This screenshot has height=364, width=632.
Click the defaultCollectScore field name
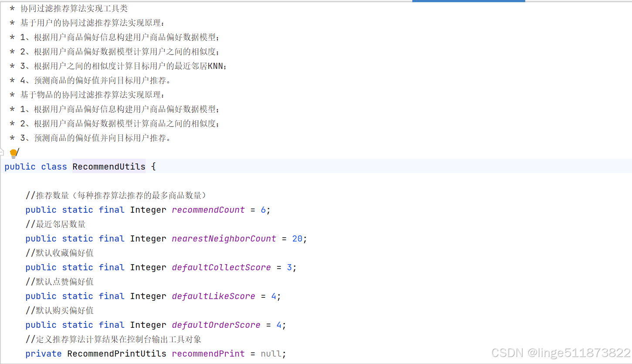(221, 267)
